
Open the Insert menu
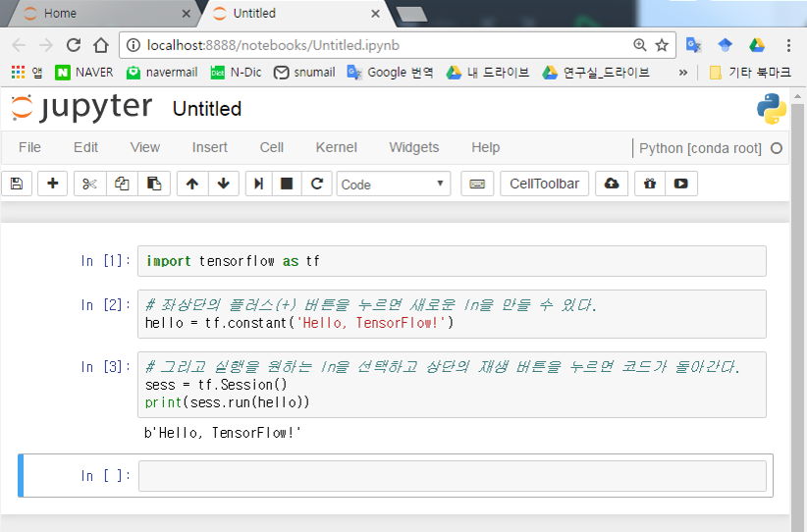209,147
